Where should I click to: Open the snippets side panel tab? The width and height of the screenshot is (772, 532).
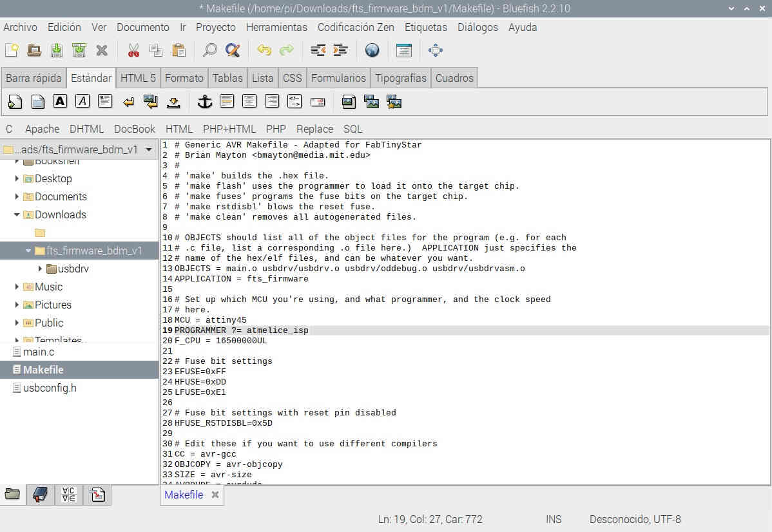[97, 495]
